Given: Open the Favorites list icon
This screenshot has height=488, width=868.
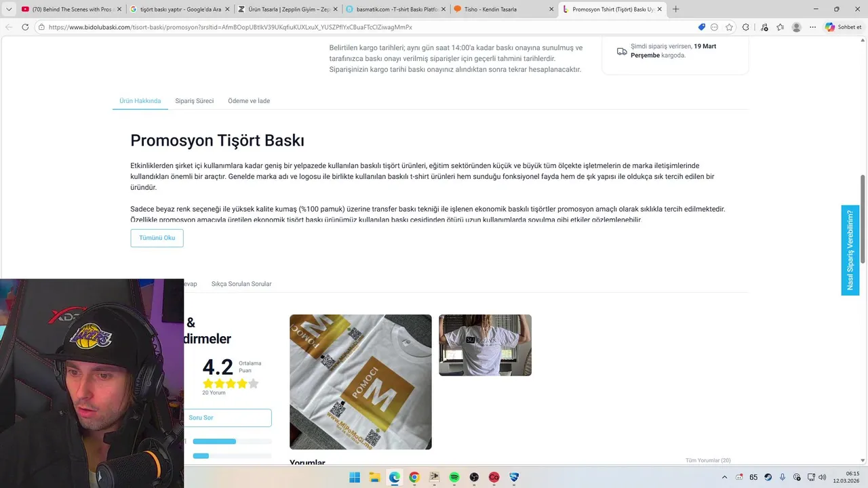Looking at the screenshot, I should coord(781,27).
